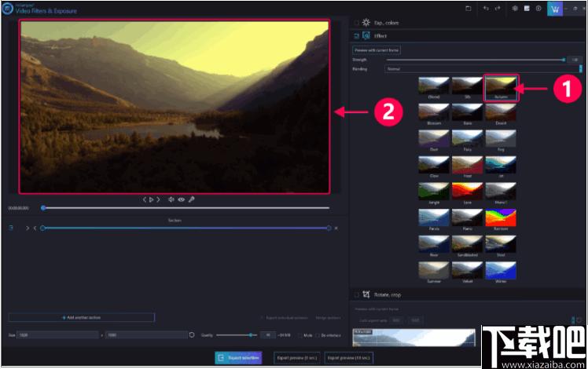Select the Heat effect thumbnail
Image resolution: width=588 pixels, height=369 pixels.
click(x=467, y=167)
